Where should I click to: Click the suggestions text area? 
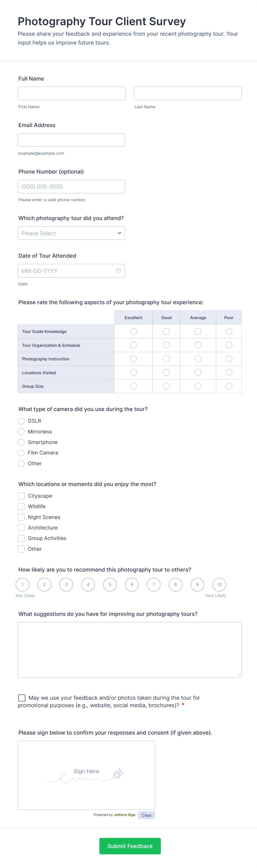tap(130, 650)
